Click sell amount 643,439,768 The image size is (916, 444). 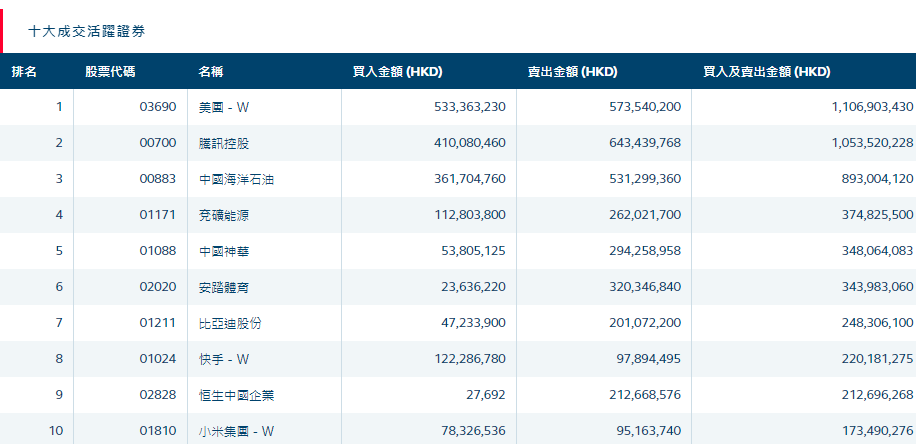645,143
